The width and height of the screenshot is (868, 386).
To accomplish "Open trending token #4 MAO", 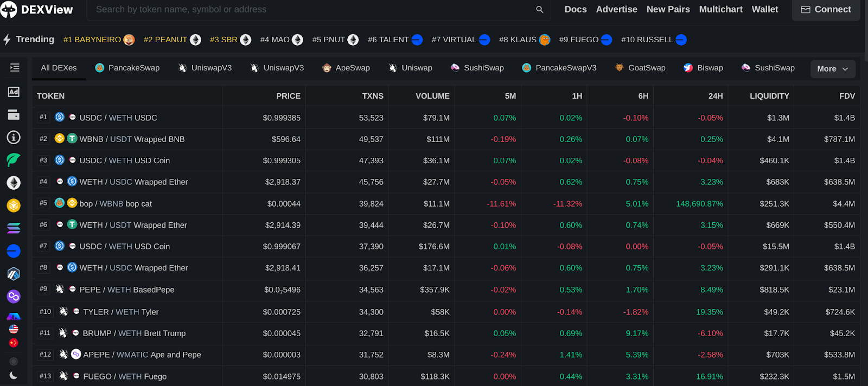I will coord(281,40).
